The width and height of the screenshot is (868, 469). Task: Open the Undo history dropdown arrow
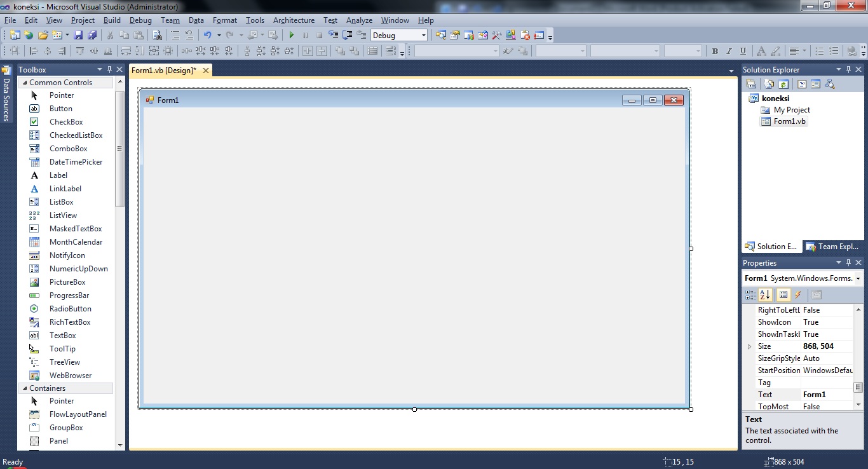coord(219,35)
